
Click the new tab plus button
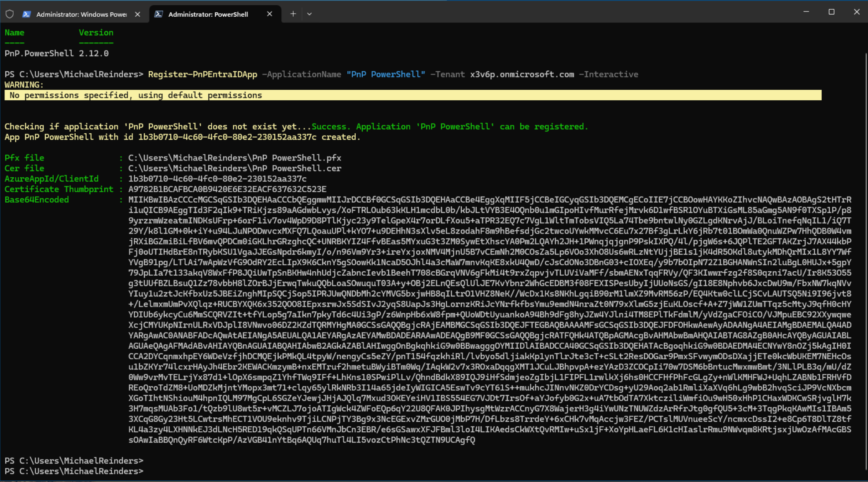click(x=293, y=14)
